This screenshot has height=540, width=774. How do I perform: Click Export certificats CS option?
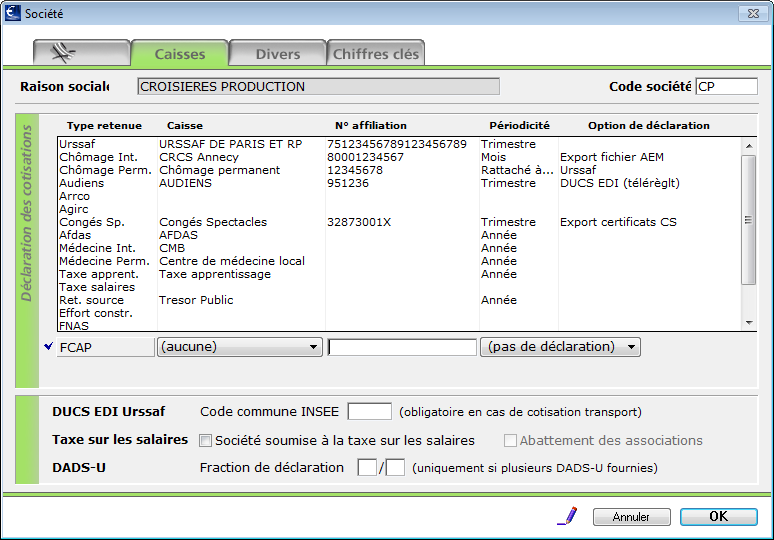point(619,222)
